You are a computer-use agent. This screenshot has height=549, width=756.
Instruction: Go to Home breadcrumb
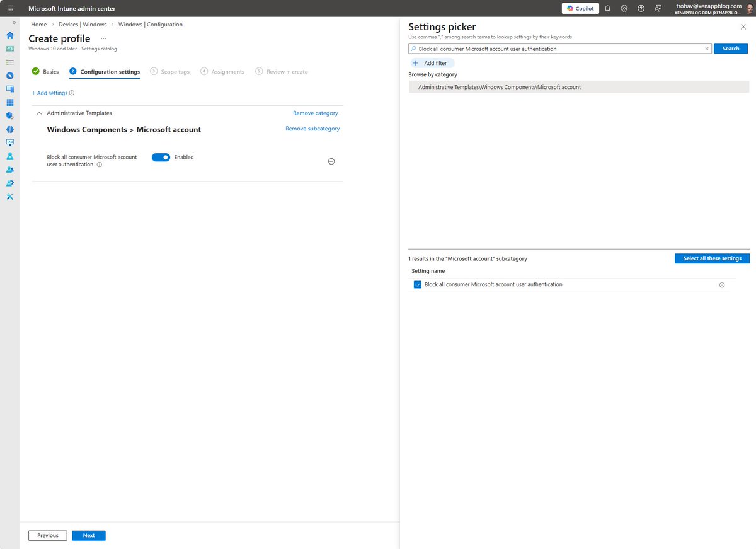[x=39, y=25]
